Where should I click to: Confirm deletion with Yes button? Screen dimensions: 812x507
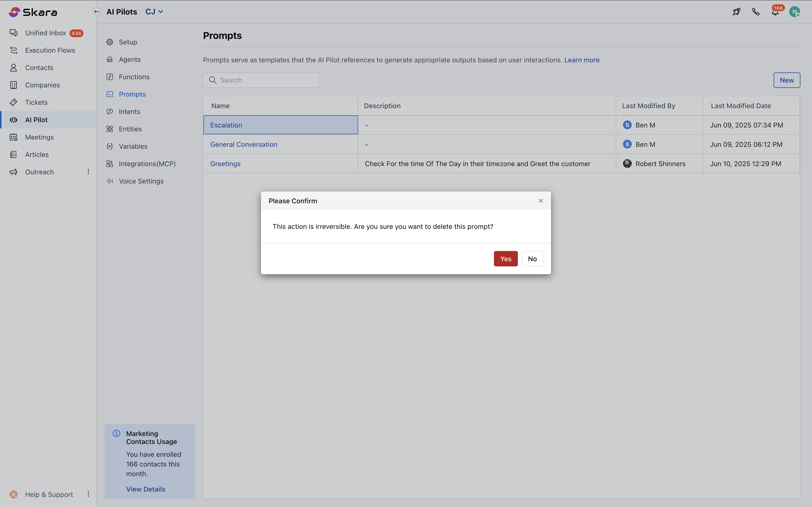(x=505, y=259)
